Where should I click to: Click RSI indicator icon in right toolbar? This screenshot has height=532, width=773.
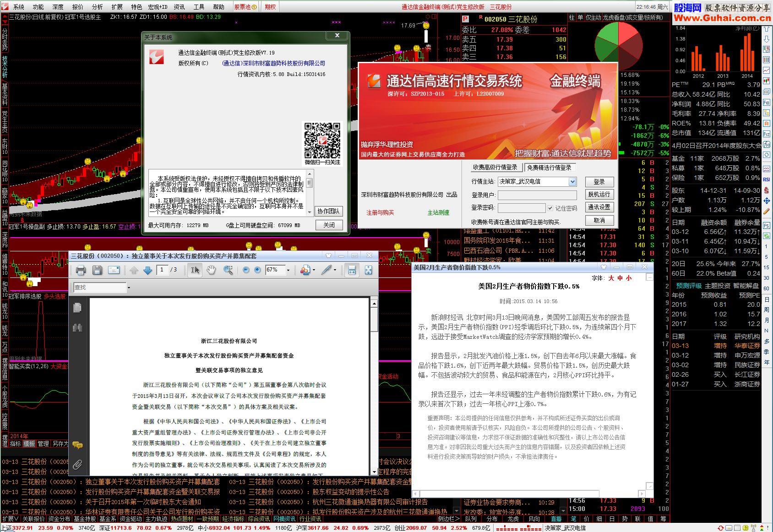767,179
